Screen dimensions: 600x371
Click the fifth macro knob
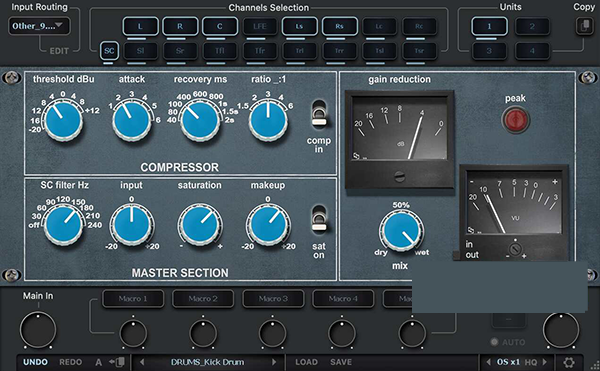412,334
